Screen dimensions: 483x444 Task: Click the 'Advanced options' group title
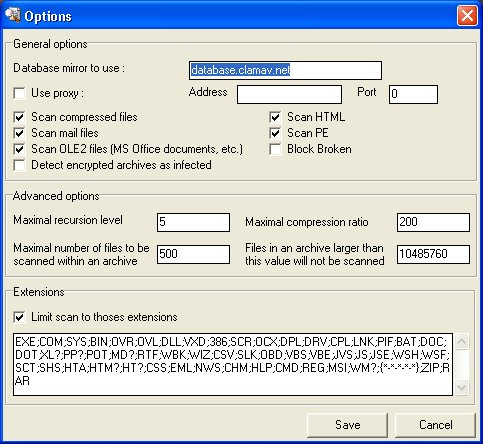point(56,196)
